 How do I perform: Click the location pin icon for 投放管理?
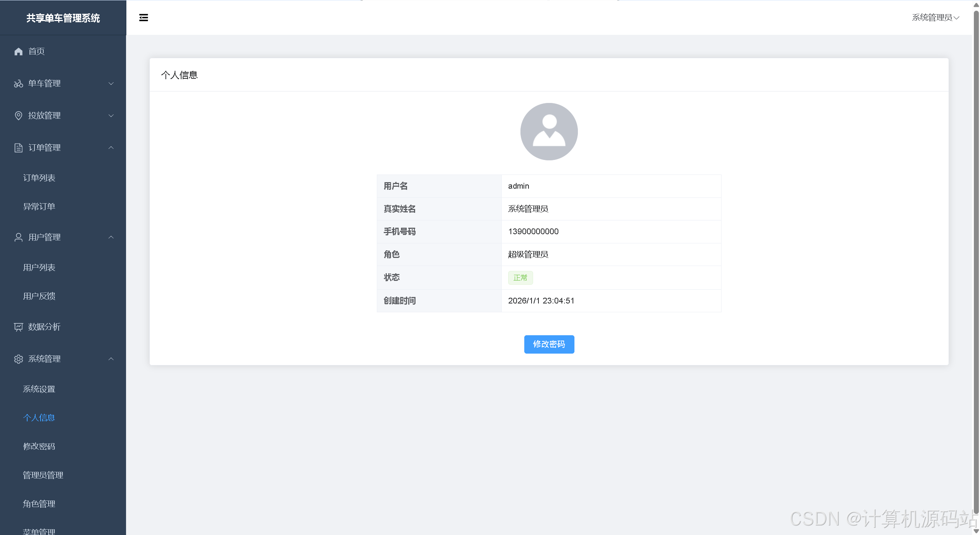(x=18, y=116)
